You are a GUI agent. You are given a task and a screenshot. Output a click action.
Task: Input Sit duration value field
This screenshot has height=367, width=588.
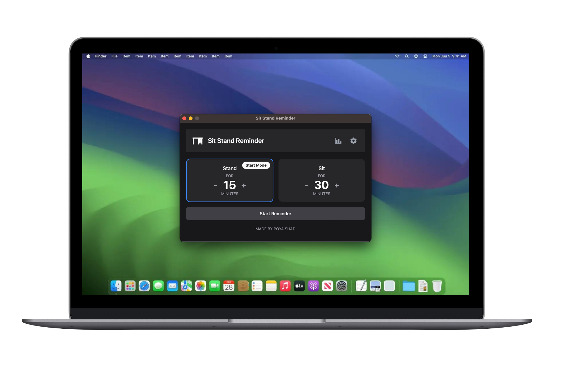(321, 185)
